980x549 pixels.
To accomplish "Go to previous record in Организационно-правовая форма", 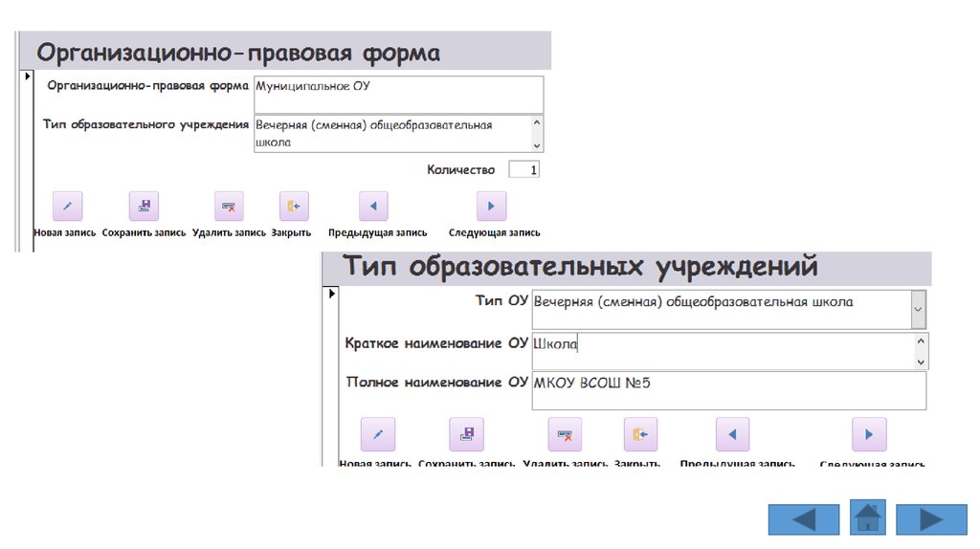I will coord(374,206).
